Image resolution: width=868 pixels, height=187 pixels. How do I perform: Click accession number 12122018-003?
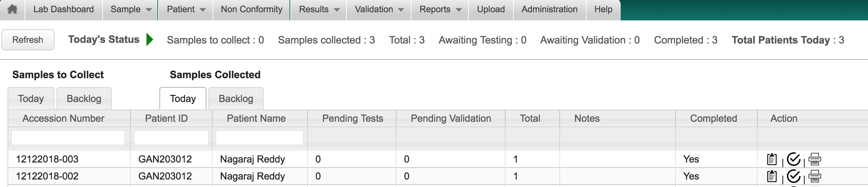point(47,159)
